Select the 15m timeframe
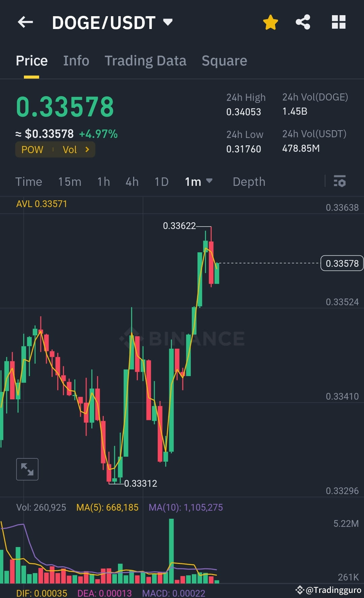 pos(69,182)
